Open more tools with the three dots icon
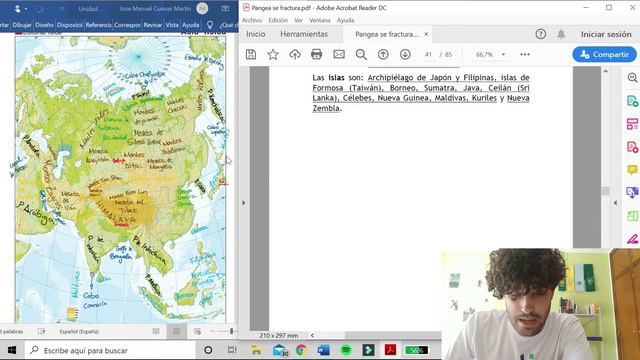 tap(525, 54)
